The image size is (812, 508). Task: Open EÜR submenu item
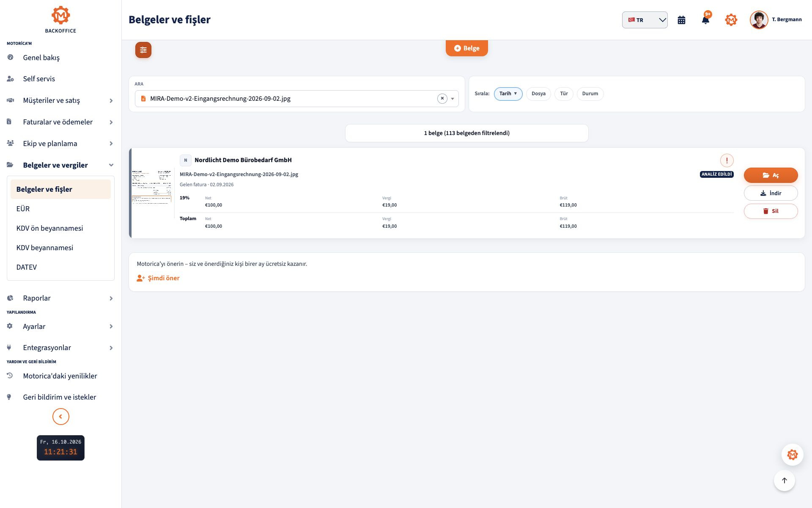point(60,209)
